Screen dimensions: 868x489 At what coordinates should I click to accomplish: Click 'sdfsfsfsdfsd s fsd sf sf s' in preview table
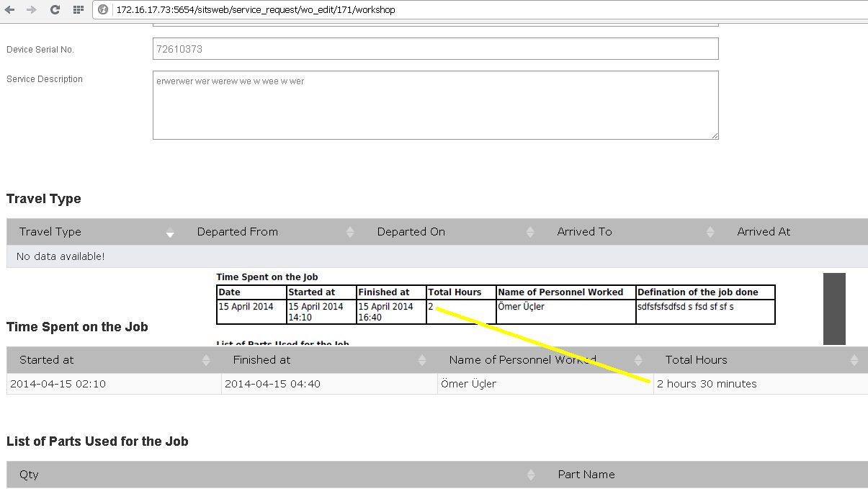pyautogui.click(x=686, y=307)
